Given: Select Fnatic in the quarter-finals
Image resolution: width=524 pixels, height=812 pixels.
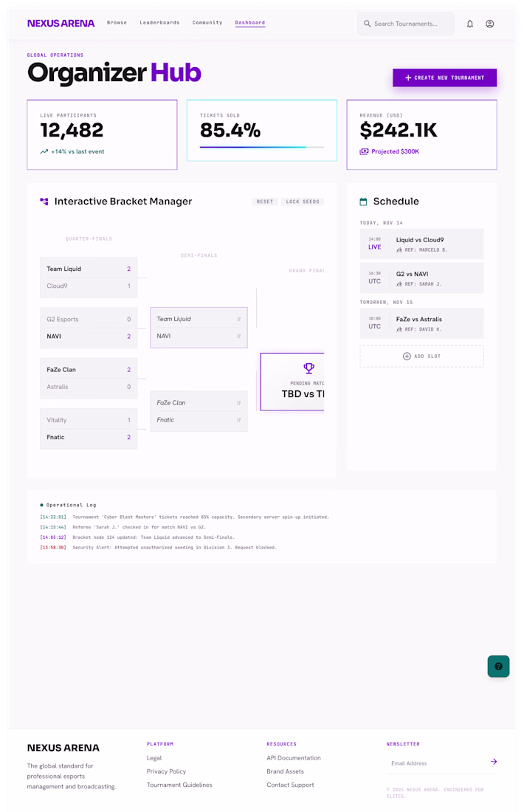Looking at the screenshot, I should [x=89, y=437].
